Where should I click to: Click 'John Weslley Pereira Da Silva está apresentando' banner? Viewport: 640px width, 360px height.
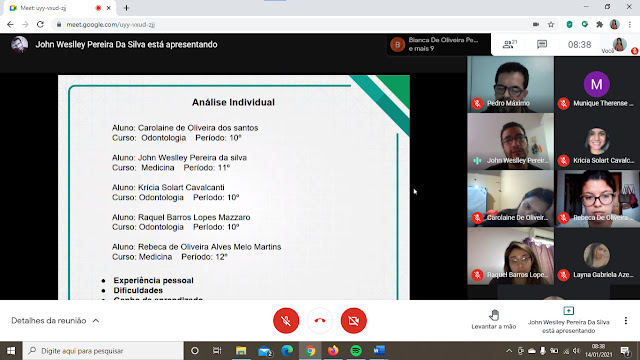126,44
